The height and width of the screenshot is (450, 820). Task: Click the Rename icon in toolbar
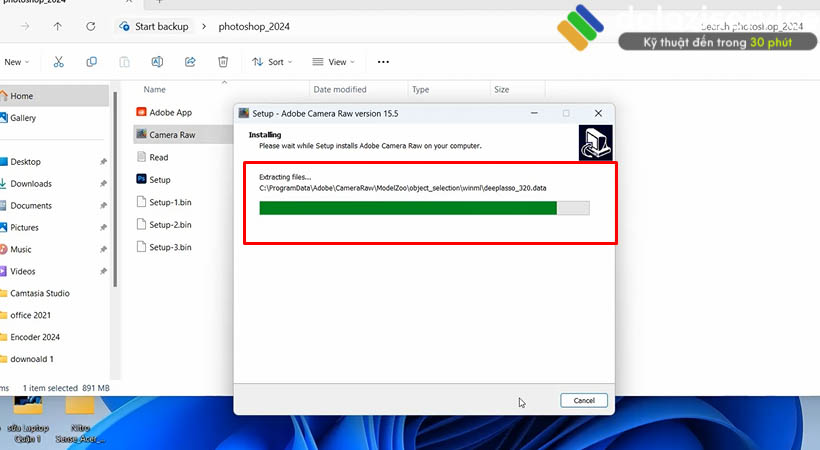[x=157, y=62]
